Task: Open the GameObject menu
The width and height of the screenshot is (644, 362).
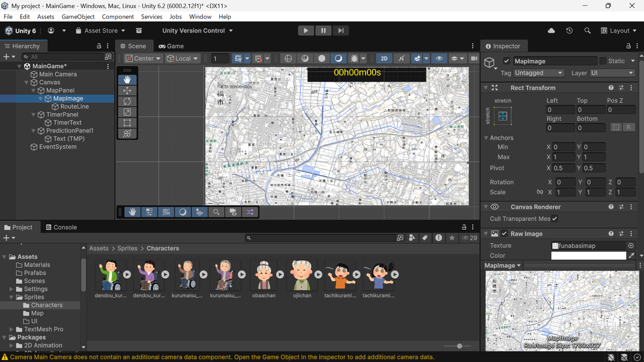Action: 78,17
